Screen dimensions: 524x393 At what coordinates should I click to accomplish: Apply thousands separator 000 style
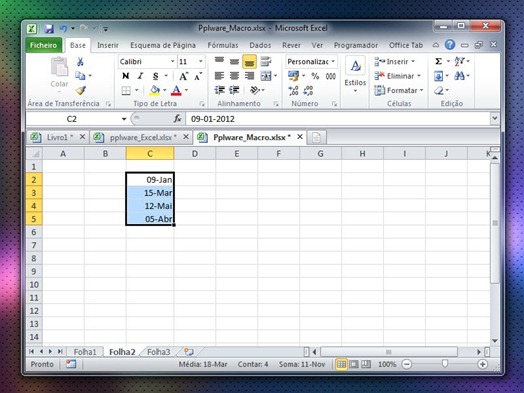pyautogui.click(x=331, y=76)
